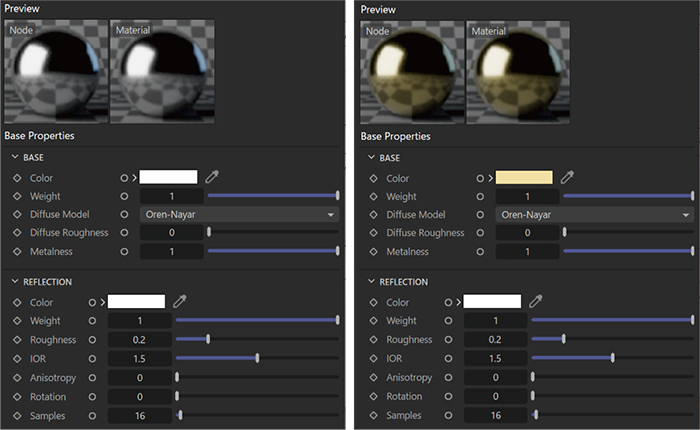Screen dimensions: 700x430
Task: Select the Node preview with yellow sphere
Action: click(x=406, y=72)
